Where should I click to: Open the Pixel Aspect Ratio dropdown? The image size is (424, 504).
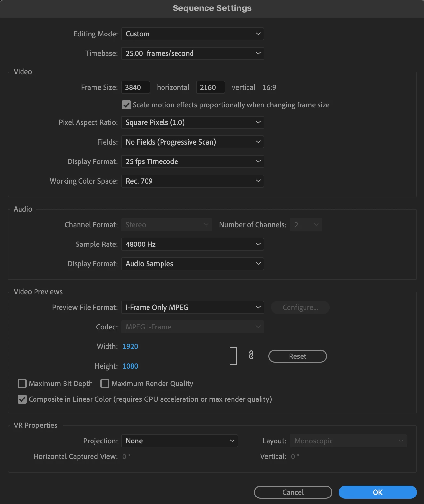point(193,122)
